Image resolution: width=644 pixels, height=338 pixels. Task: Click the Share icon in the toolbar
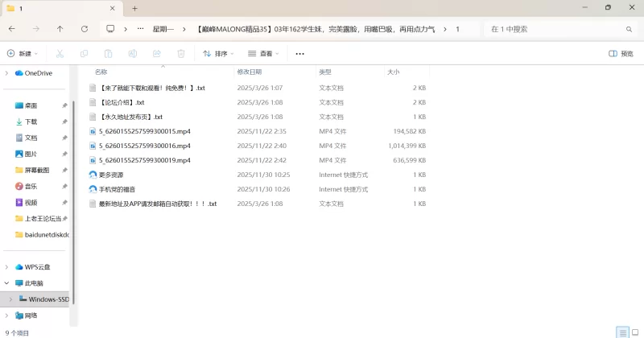coord(156,53)
